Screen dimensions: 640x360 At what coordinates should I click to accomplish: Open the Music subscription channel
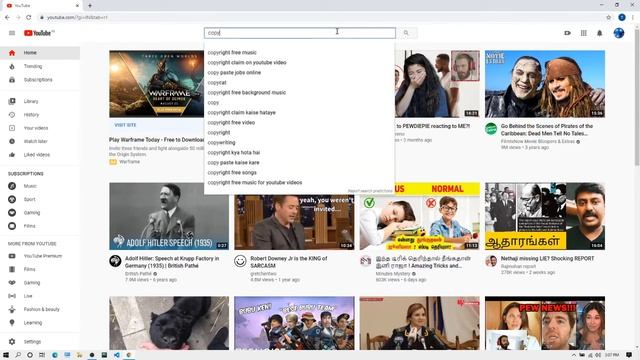pos(40,186)
